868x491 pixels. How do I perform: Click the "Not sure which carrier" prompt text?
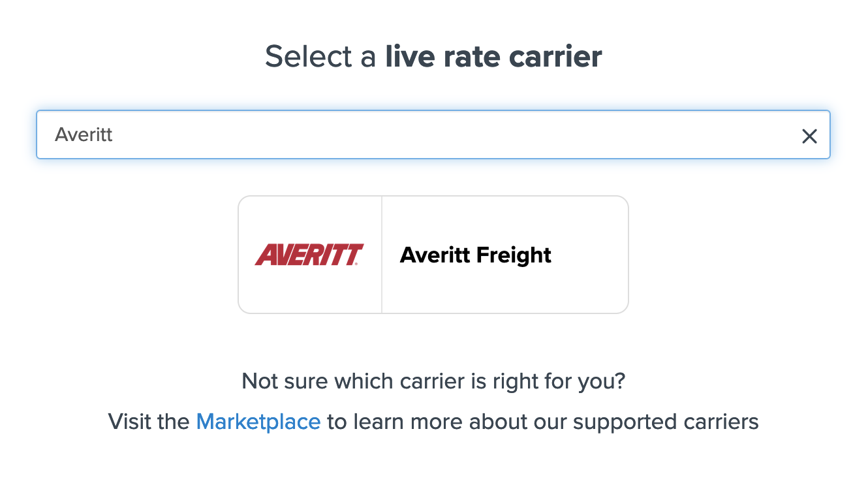pyautogui.click(x=352, y=381)
